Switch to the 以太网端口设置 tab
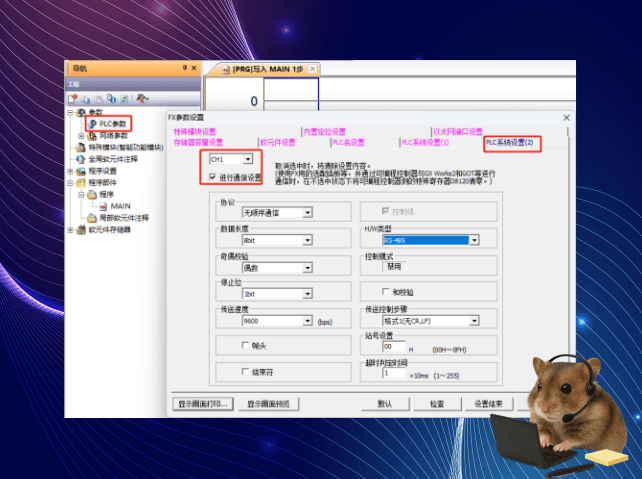The image size is (642, 479). tap(458, 131)
